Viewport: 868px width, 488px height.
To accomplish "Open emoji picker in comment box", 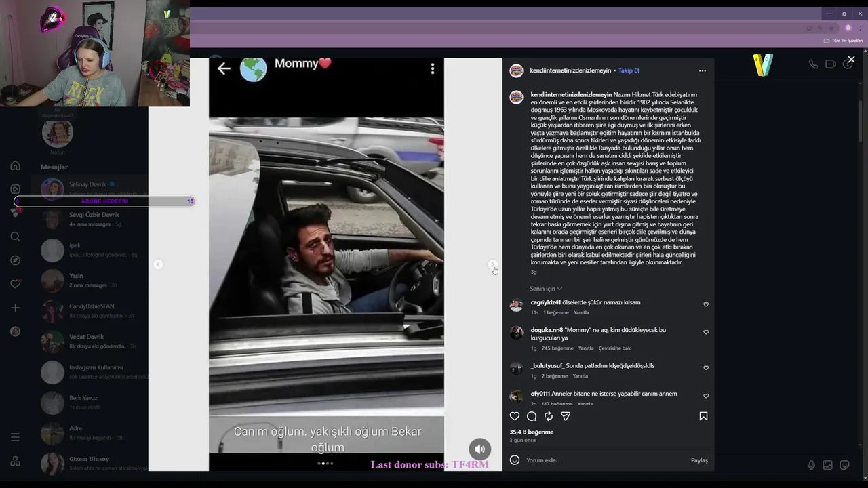I will [x=515, y=460].
